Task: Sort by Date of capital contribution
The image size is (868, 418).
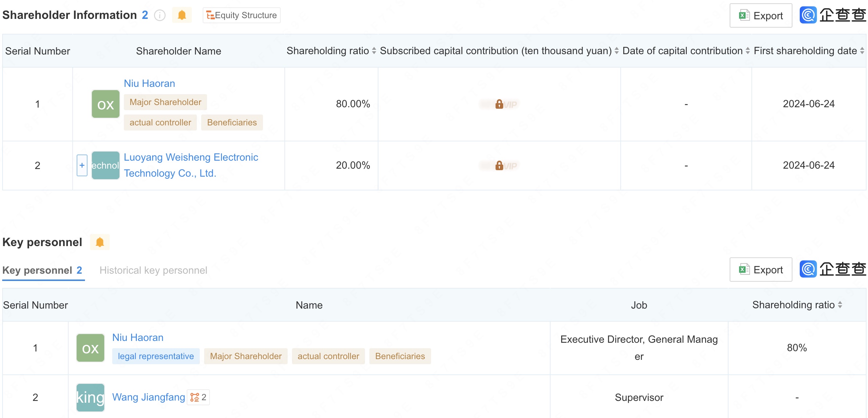Action: pyautogui.click(x=747, y=51)
